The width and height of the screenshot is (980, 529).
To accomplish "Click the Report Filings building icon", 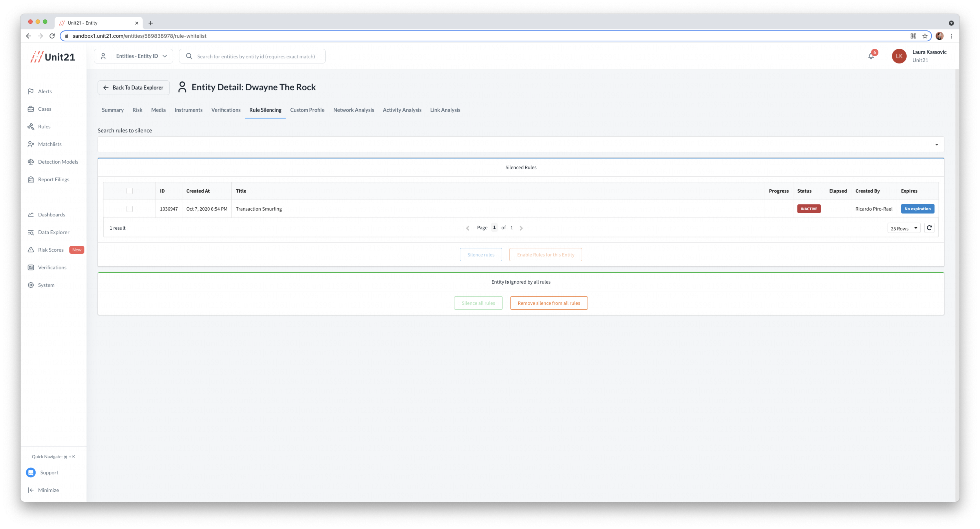I will (x=31, y=179).
